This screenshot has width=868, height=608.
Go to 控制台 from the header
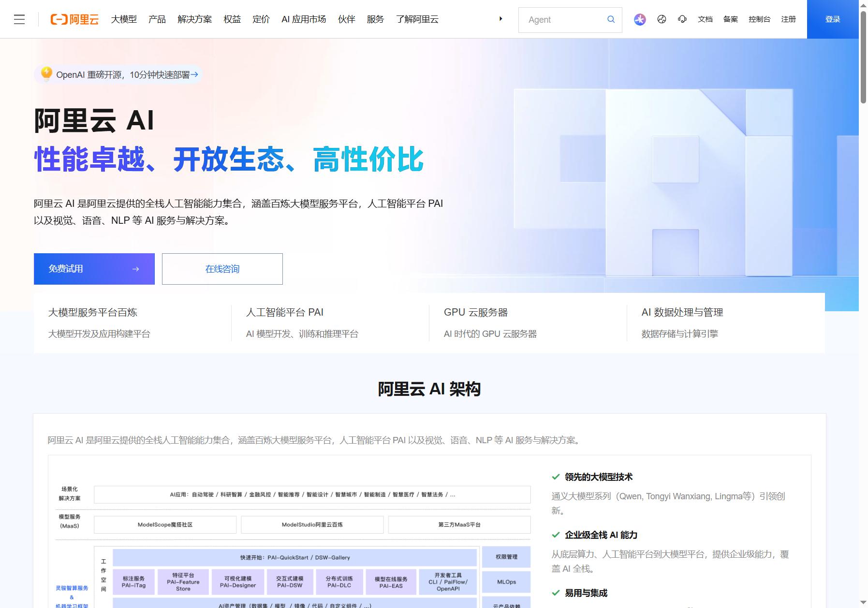tap(760, 19)
